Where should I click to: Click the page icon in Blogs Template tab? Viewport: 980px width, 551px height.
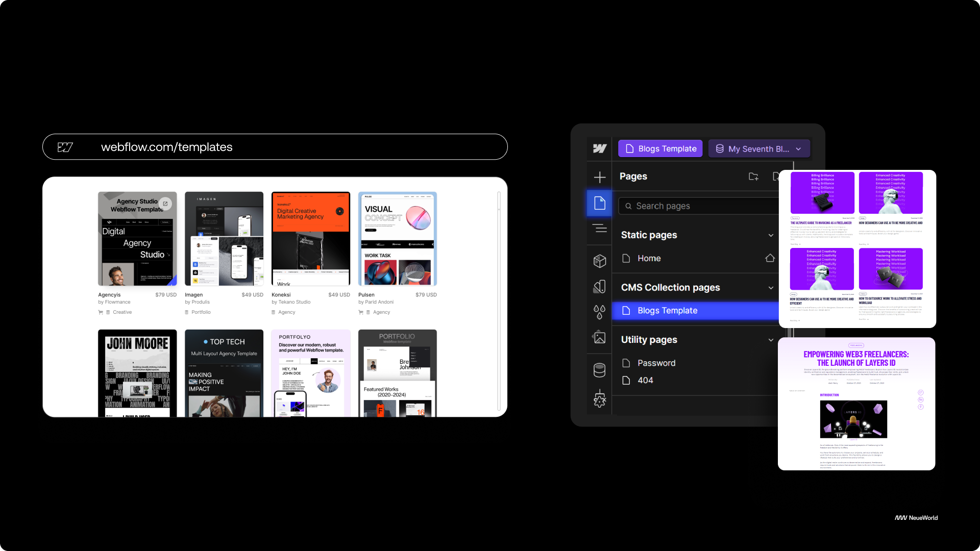[630, 148]
